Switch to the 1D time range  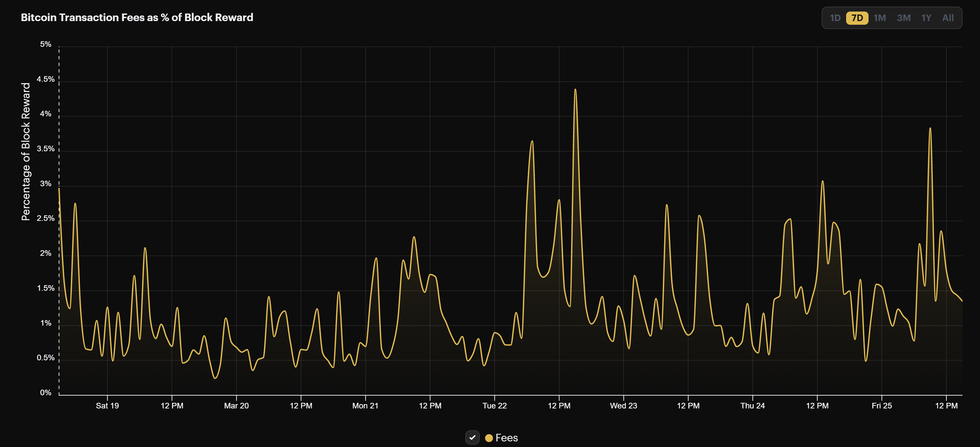click(836, 17)
